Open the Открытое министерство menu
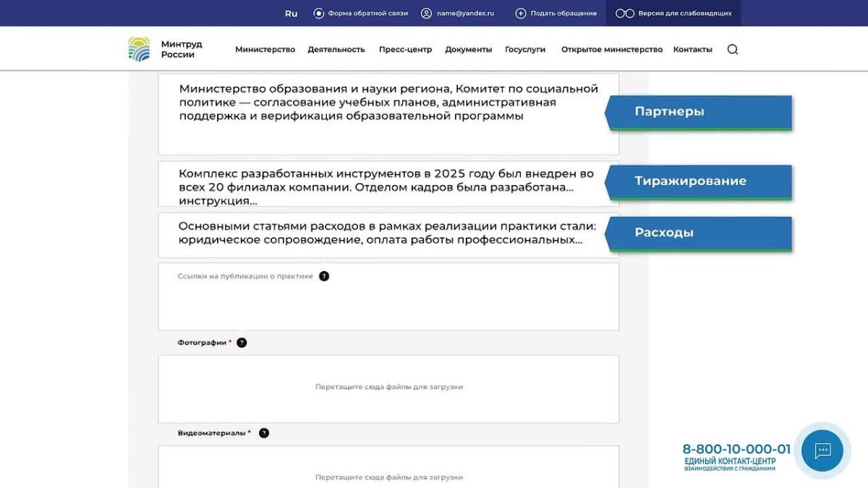The width and height of the screenshot is (868, 488). [612, 49]
